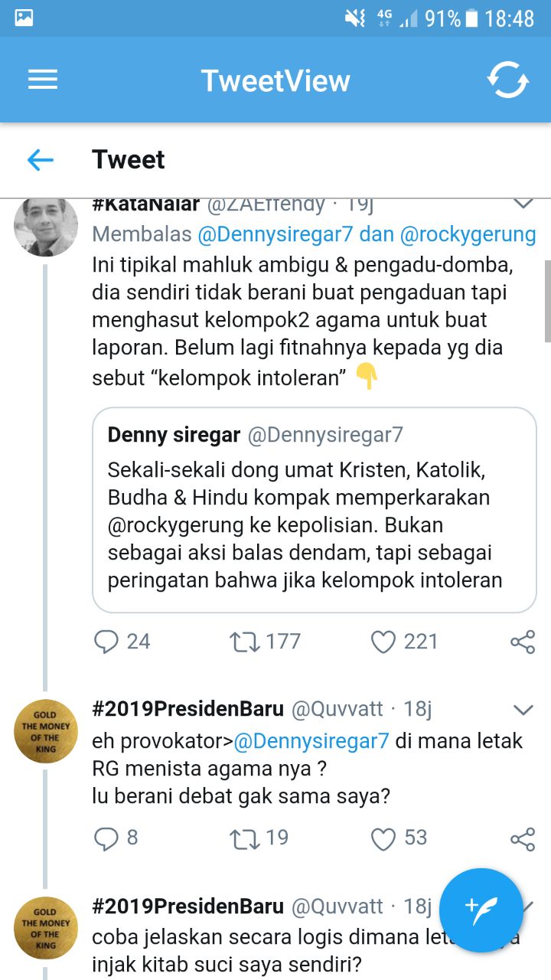
Task: Open the options chevron on Quvvatt's tweet
Action: 523,708
